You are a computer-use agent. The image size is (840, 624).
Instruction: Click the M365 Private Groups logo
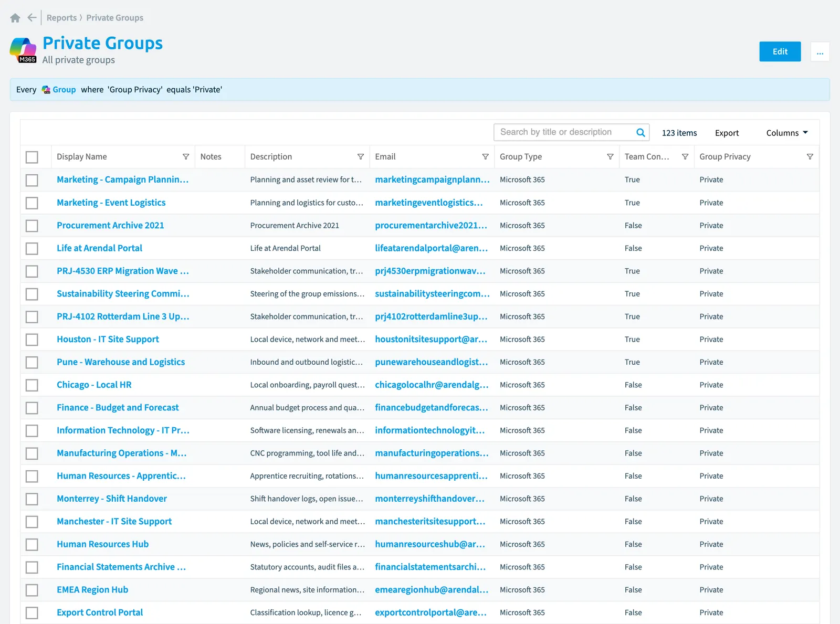[23, 50]
